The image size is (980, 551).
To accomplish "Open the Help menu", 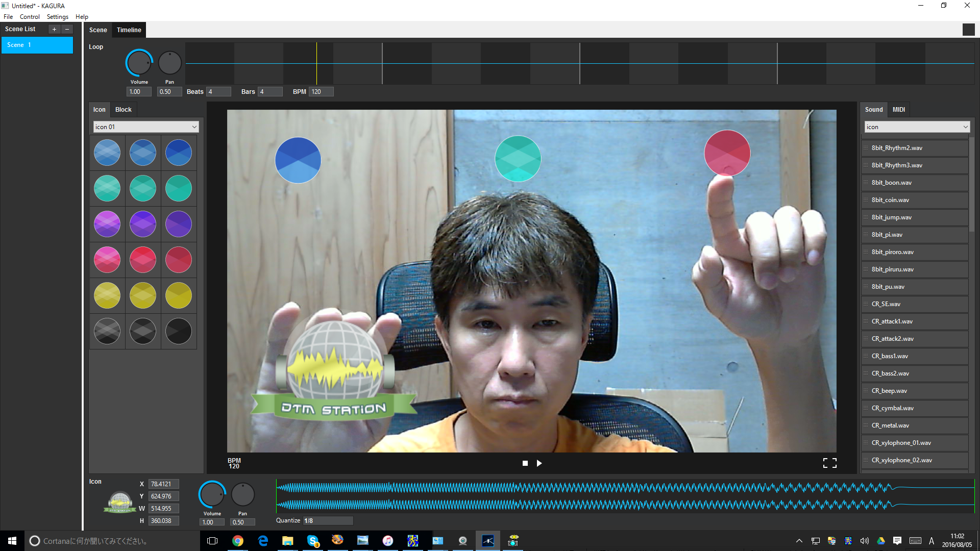I will click(x=82, y=17).
